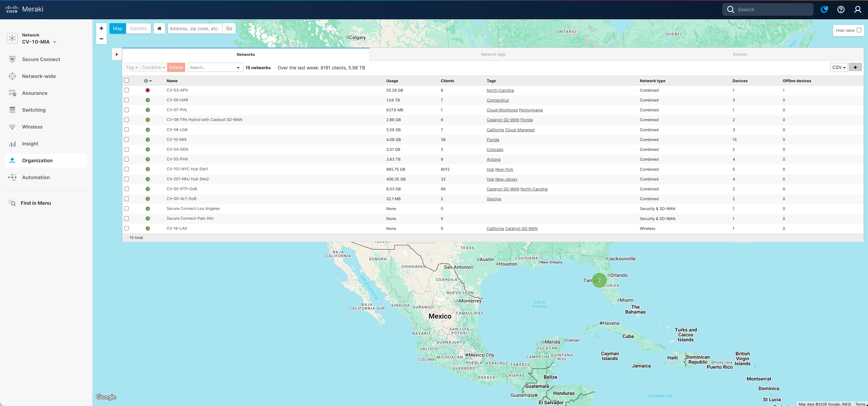
Task: Open the North-Carolina tag link for CV-53-APX
Action: [x=500, y=90]
